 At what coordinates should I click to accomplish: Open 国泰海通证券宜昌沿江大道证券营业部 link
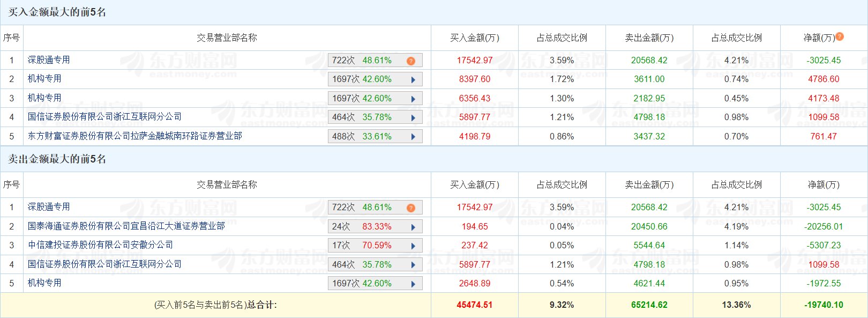(126, 226)
